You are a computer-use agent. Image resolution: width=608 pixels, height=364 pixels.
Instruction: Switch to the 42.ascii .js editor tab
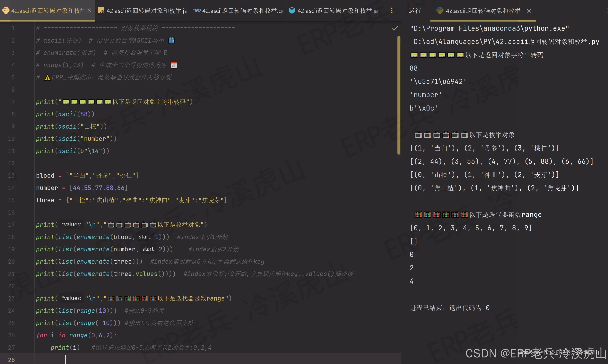tap(143, 11)
